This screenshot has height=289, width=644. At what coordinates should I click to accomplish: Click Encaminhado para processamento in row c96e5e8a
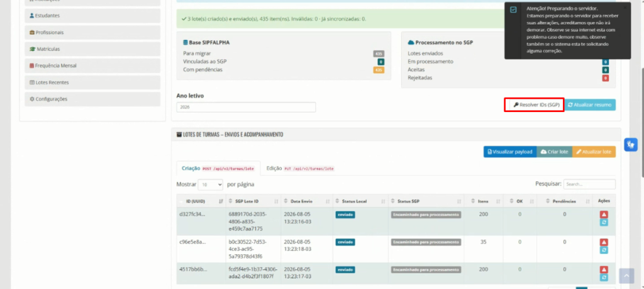coord(426,242)
